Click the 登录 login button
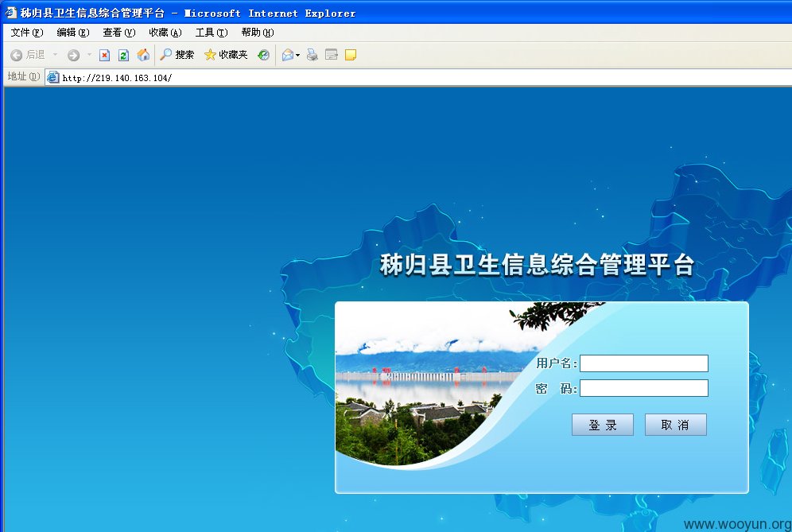792x532 pixels. [603, 425]
